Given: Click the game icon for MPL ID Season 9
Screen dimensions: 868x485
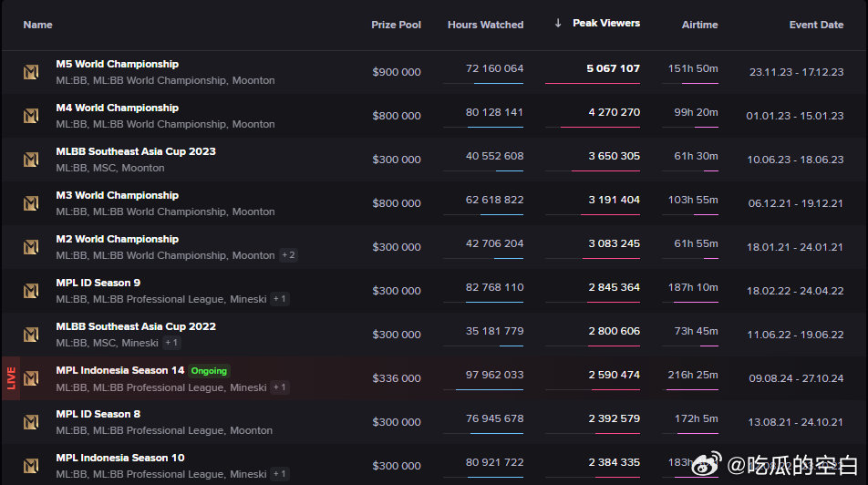Looking at the screenshot, I should point(31,291).
